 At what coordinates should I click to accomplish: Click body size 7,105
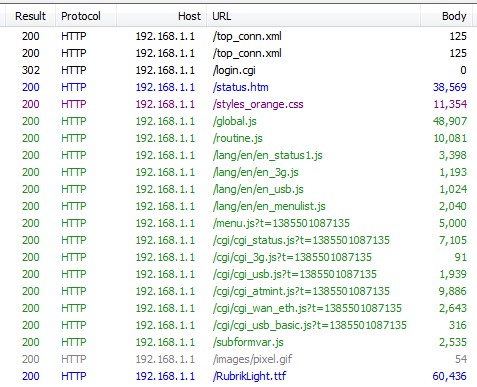(453, 240)
